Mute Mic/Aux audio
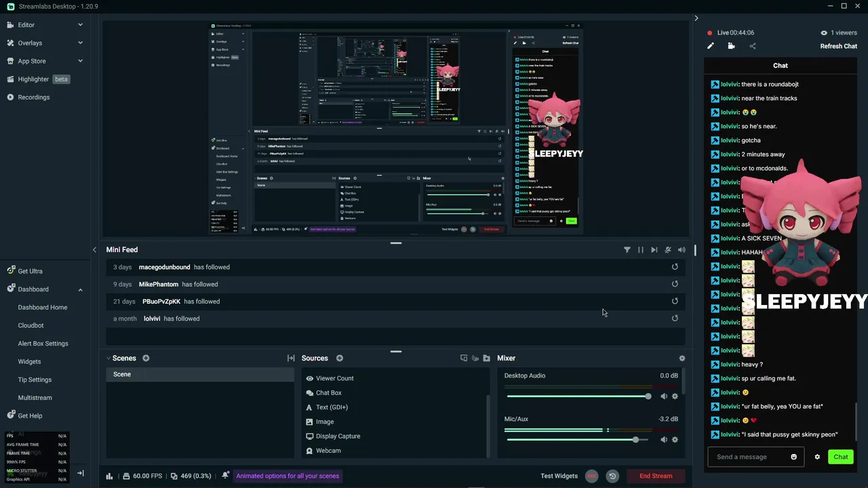868x488 pixels. pos(664,439)
